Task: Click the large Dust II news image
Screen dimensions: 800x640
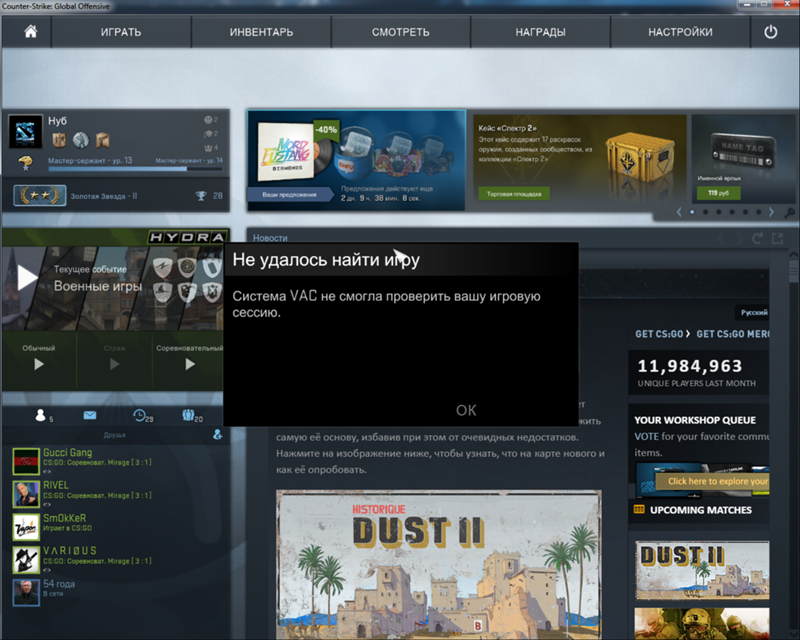Action: pyautogui.click(x=439, y=564)
